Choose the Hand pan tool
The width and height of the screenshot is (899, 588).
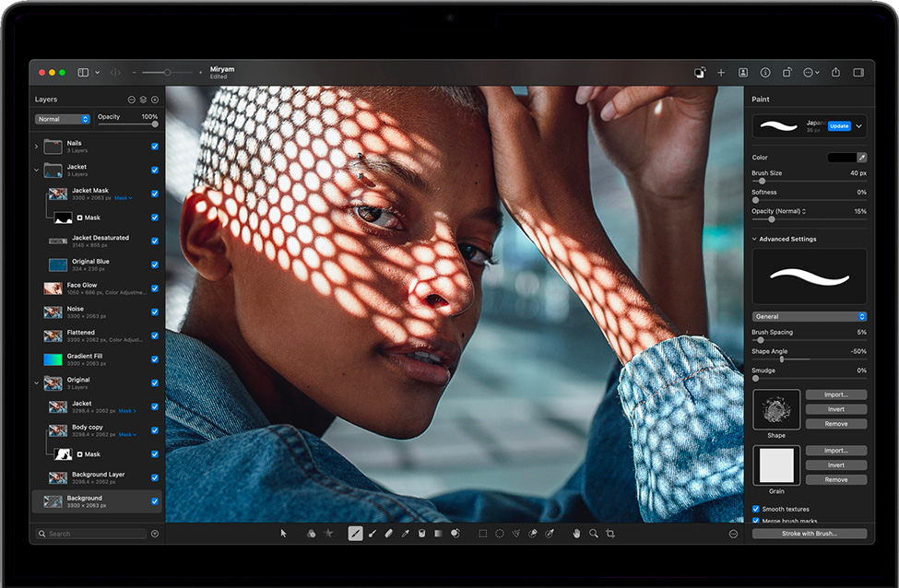coord(576,534)
